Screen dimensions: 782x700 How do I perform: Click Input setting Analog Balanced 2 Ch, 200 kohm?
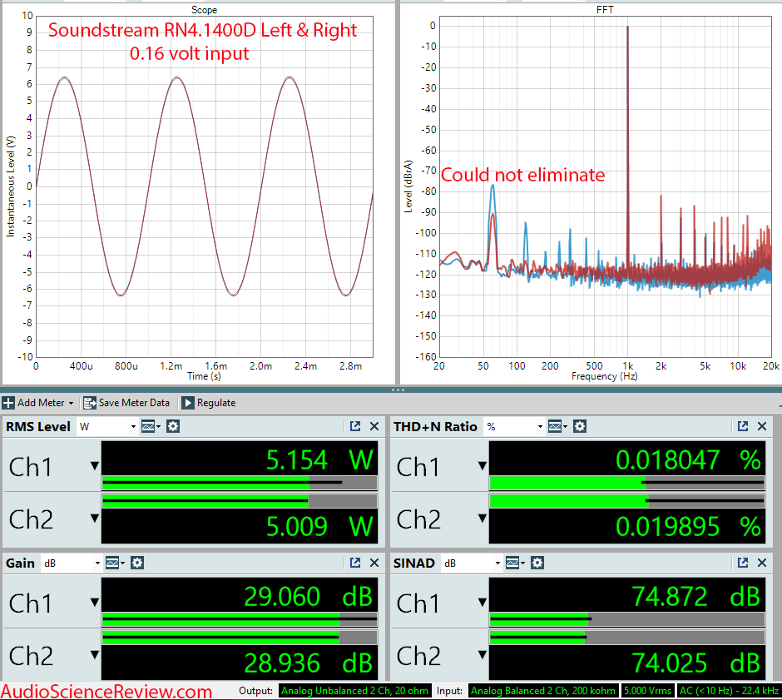click(543, 691)
